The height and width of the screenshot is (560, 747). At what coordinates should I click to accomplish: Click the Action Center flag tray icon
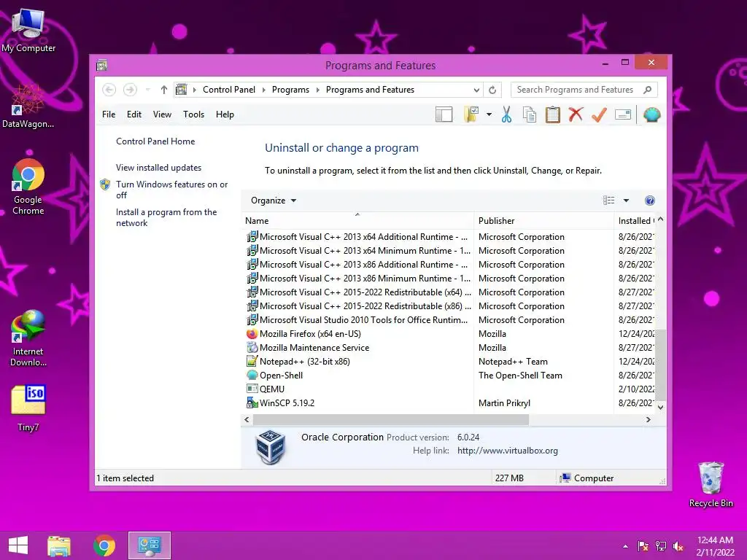[643, 546]
